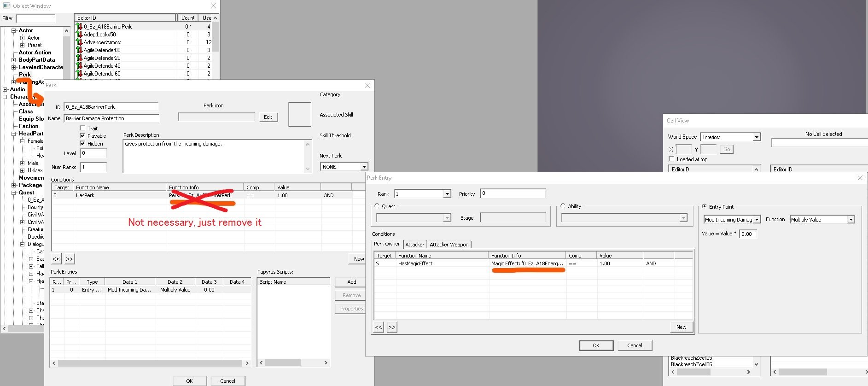Click the Perk Description text box
Viewport: 868px width, 386px height.
(217, 156)
